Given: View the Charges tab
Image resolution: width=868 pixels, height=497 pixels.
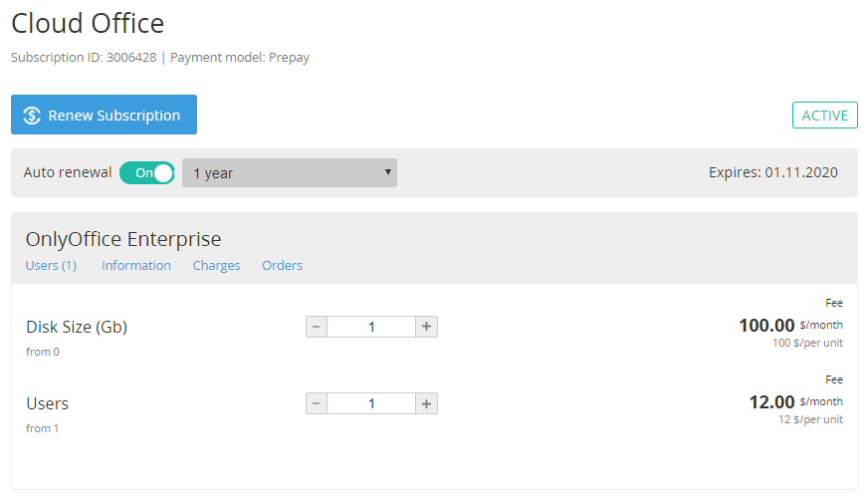Looking at the screenshot, I should click(216, 266).
